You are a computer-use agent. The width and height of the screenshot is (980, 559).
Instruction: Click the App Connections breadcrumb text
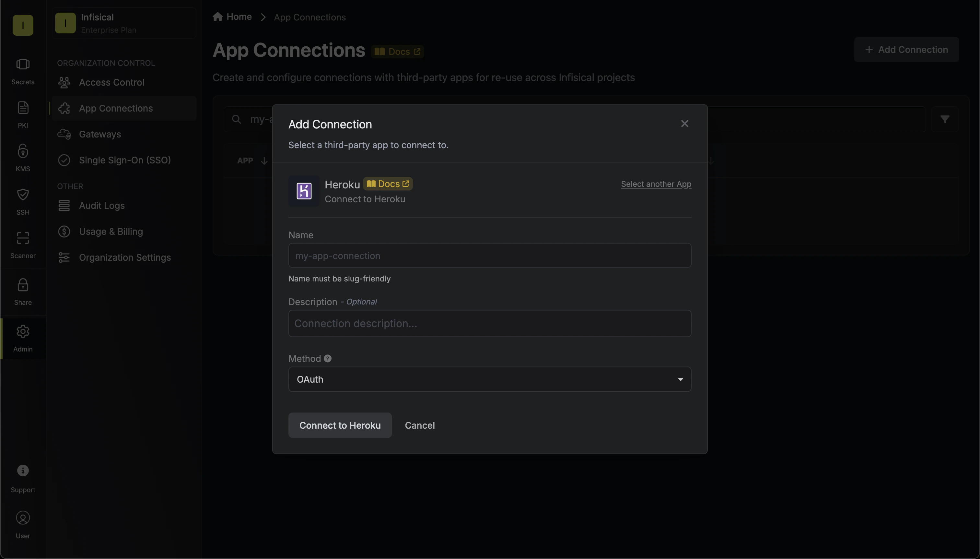(x=310, y=17)
